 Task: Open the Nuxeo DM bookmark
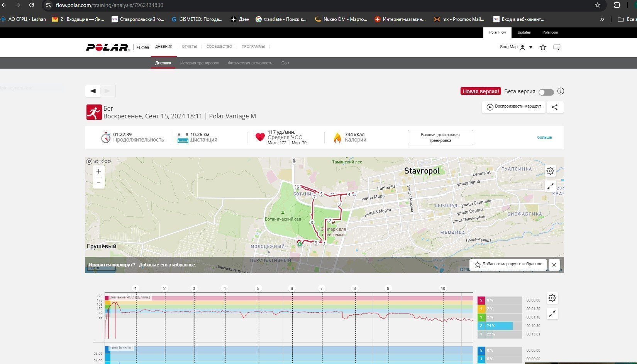tap(341, 19)
